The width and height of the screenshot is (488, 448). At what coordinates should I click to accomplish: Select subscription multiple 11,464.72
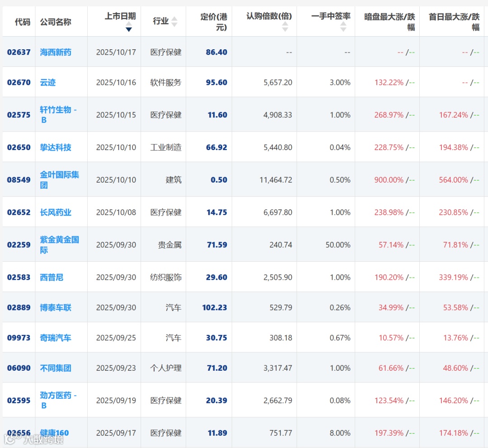[x=276, y=179]
